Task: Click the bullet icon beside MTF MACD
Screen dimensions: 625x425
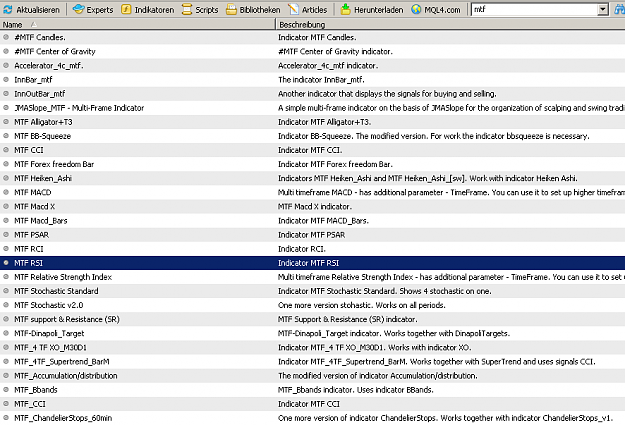Action: pyautogui.click(x=6, y=192)
